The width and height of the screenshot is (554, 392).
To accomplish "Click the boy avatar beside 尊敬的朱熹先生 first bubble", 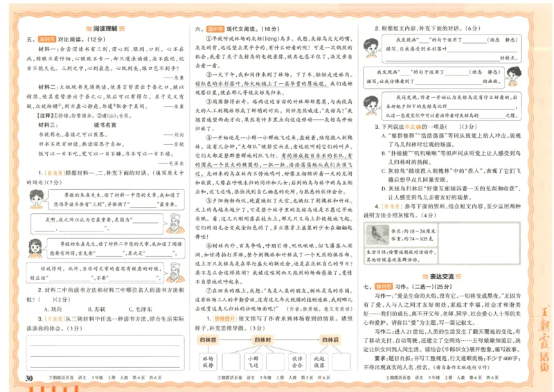I will 37,199.
